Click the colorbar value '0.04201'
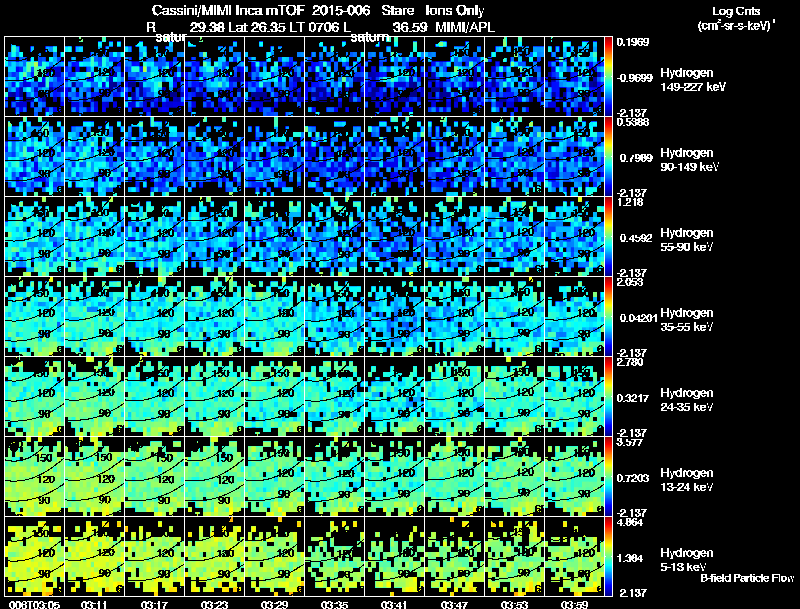The width and height of the screenshot is (800, 609). pos(638,318)
